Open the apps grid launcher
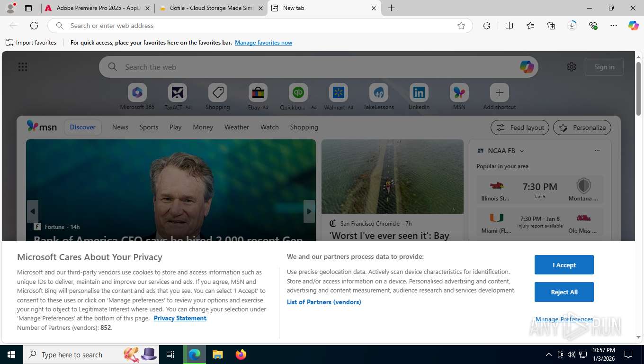Screen dimensions: 644x364 (23, 67)
